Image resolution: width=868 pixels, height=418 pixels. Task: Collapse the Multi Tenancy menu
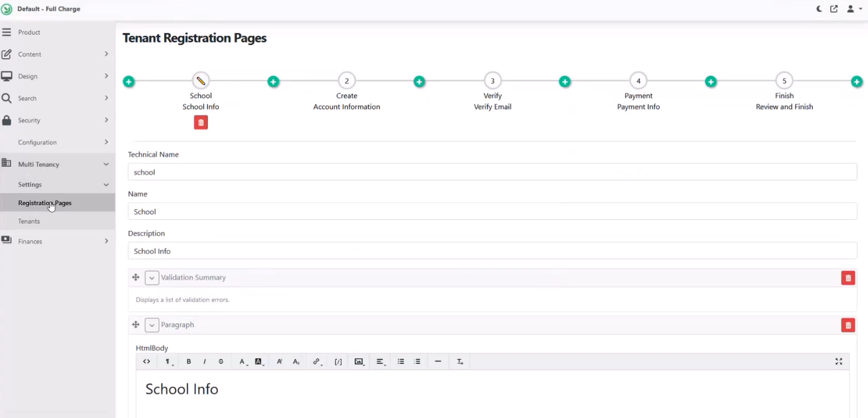pyautogui.click(x=57, y=164)
